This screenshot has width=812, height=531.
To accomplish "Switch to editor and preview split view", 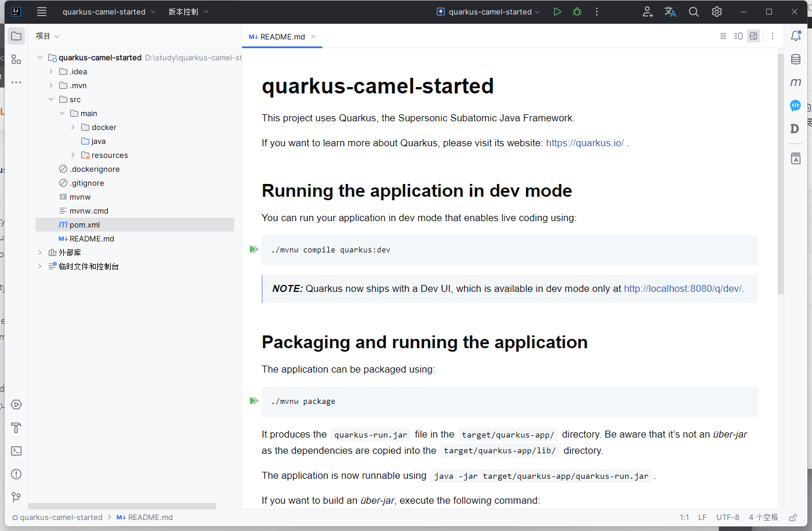I will 738,36.
